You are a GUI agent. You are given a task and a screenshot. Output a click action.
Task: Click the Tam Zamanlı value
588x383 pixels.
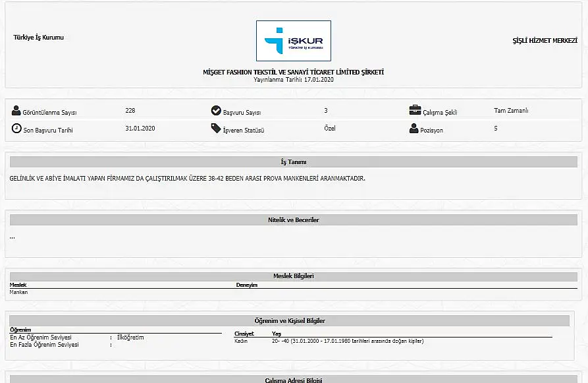[511, 110]
